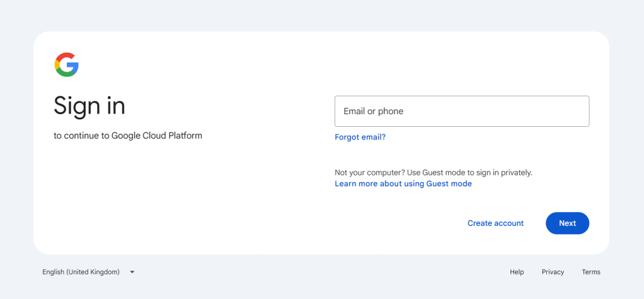
Task: Click the Google "G" logo
Action: pyautogui.click(x=67, y=65)
